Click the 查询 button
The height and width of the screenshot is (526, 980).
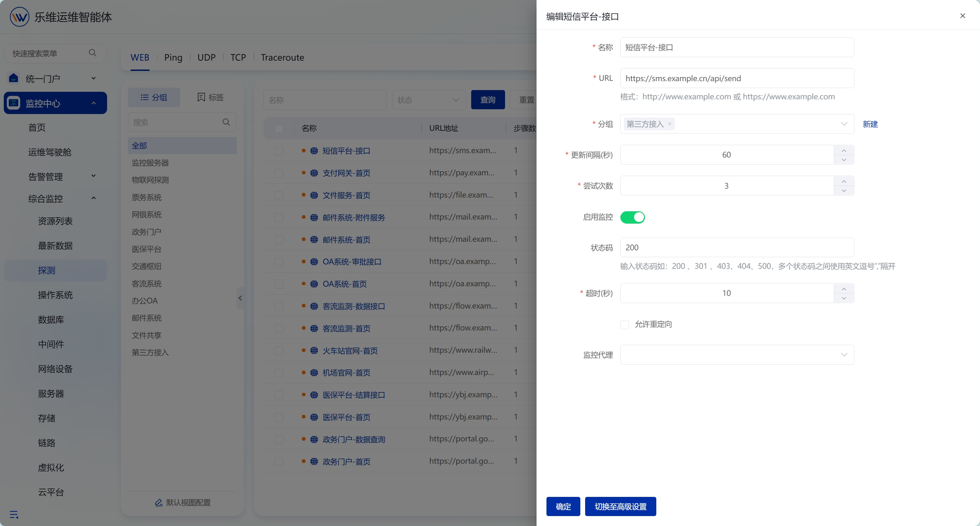[x=488, y=100]
